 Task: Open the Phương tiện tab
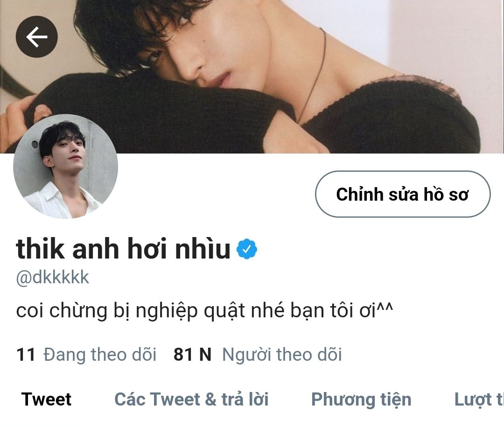tap(361, 399)
